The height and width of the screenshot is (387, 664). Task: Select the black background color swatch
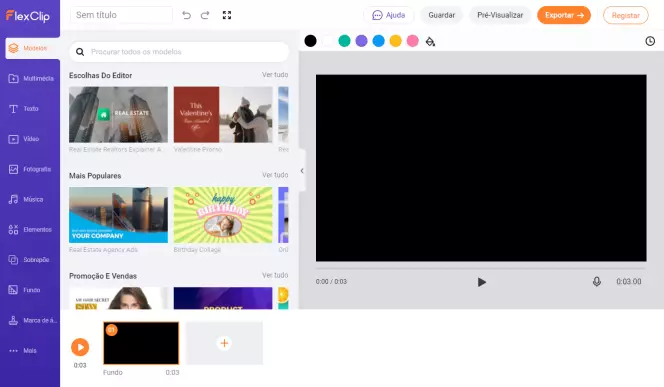(x=310, y=41)
